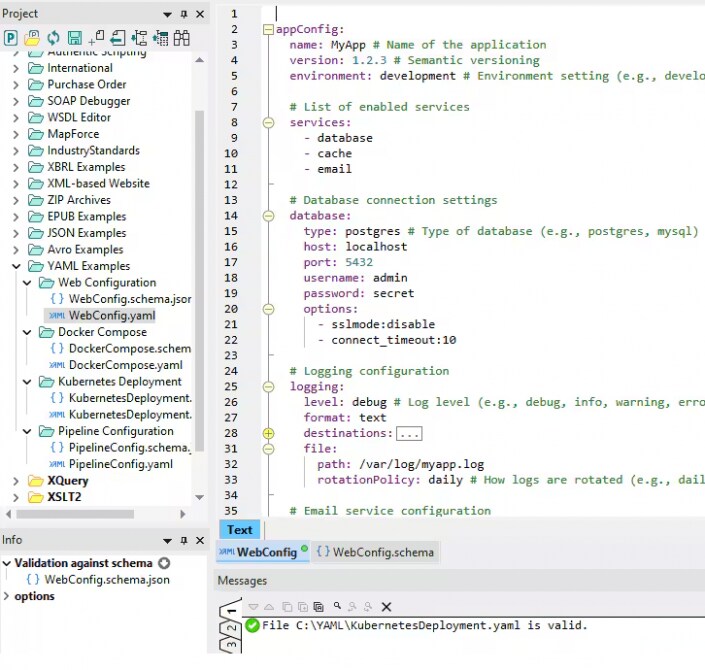Select Messages tab number 2
This screenshot has width=705, height=670.
[x=231, y=628]
